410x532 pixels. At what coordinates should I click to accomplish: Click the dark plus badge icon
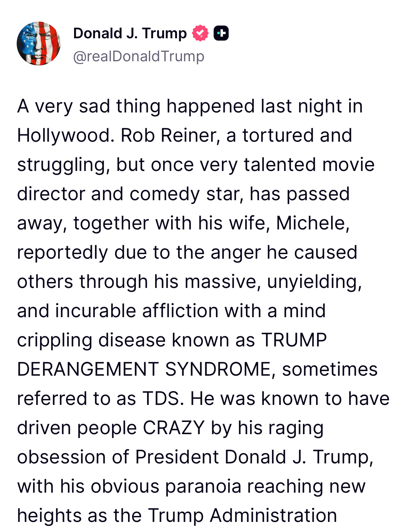[x=221, y=33]
